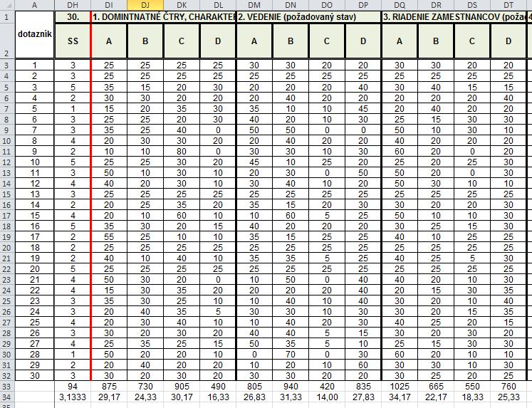Click header 'C' in column DK

pyautogui.click(x=182, y=41)
